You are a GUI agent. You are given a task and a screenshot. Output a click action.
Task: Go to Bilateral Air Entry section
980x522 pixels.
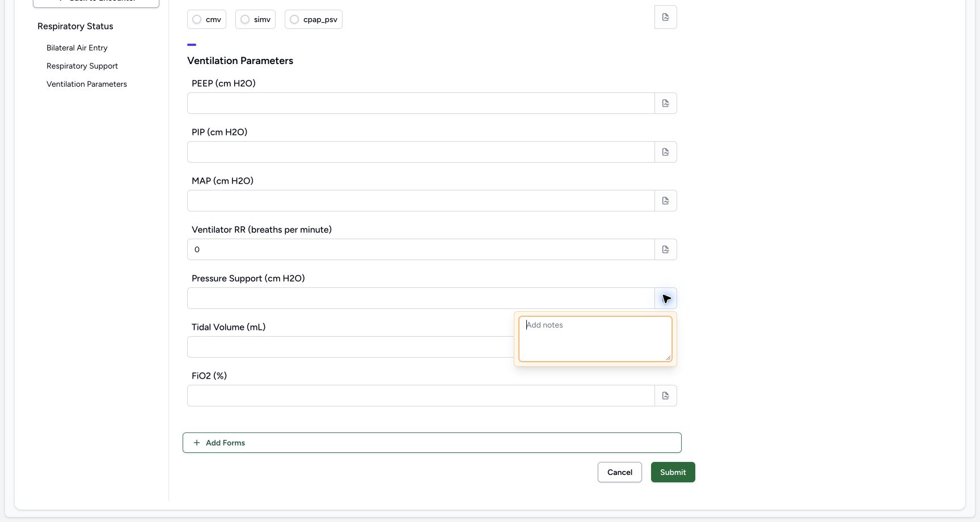point(77,48)
